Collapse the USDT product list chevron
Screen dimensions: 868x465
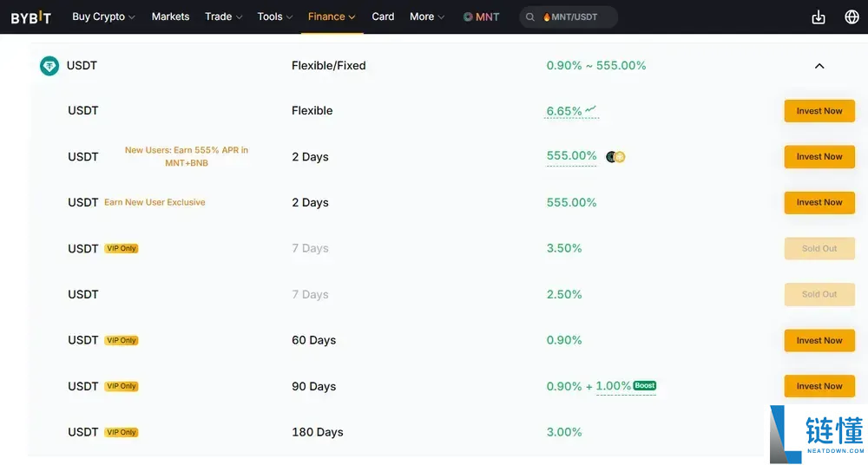(x=819, y=66)
